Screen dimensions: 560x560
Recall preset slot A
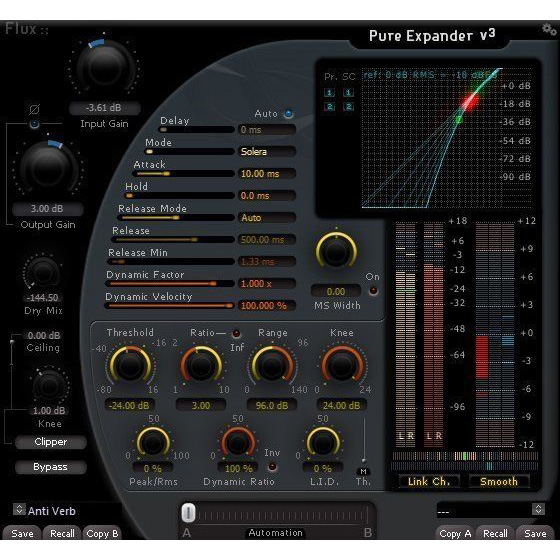[x=62, y=534]
